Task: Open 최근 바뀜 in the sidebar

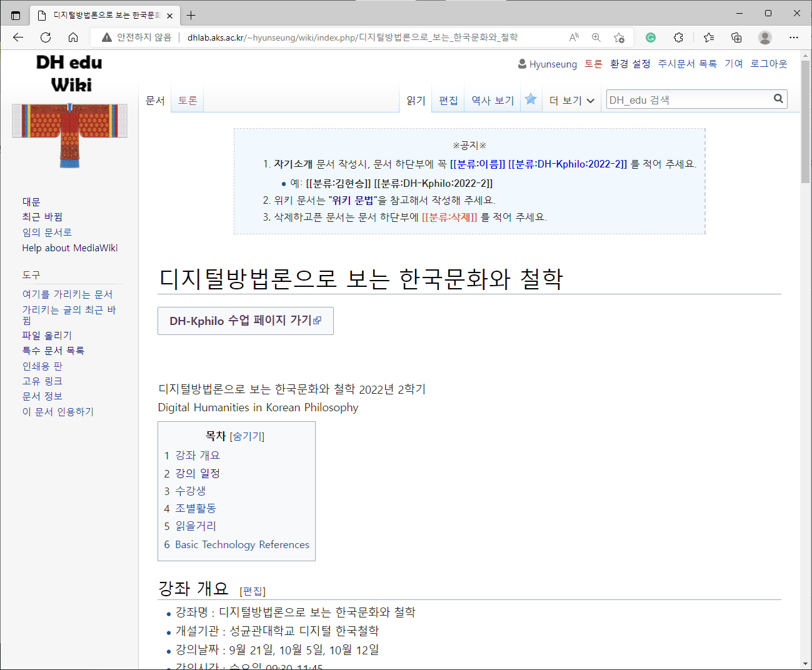Action: 43,217
